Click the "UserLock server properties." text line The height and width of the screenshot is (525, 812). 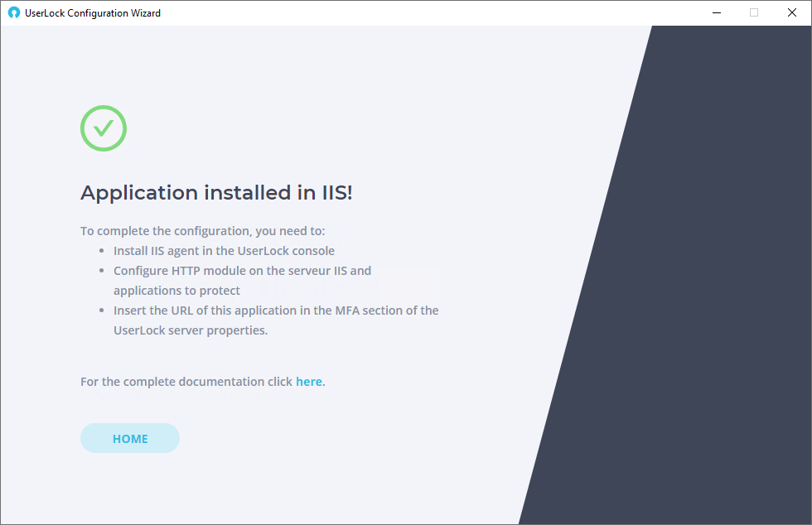pyautogui.click(x=191, y=330)
